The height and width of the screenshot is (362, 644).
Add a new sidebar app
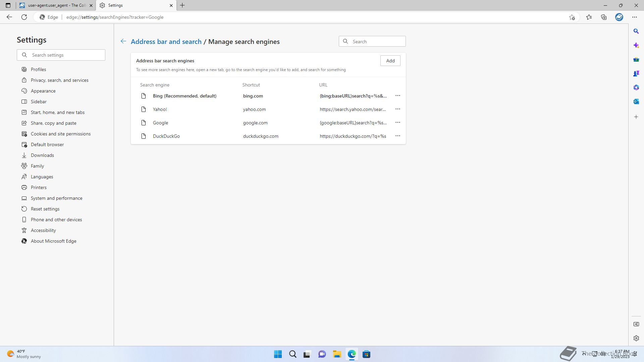point(636,117)
